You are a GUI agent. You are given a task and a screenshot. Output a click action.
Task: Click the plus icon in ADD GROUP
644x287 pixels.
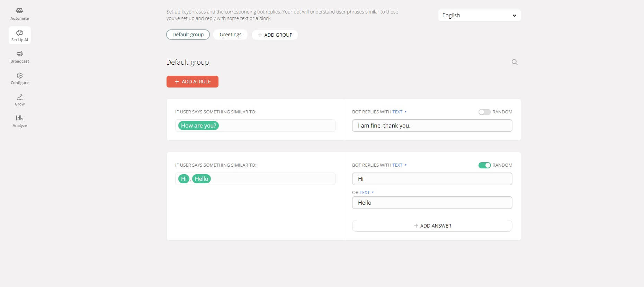[x=260, y=35]
